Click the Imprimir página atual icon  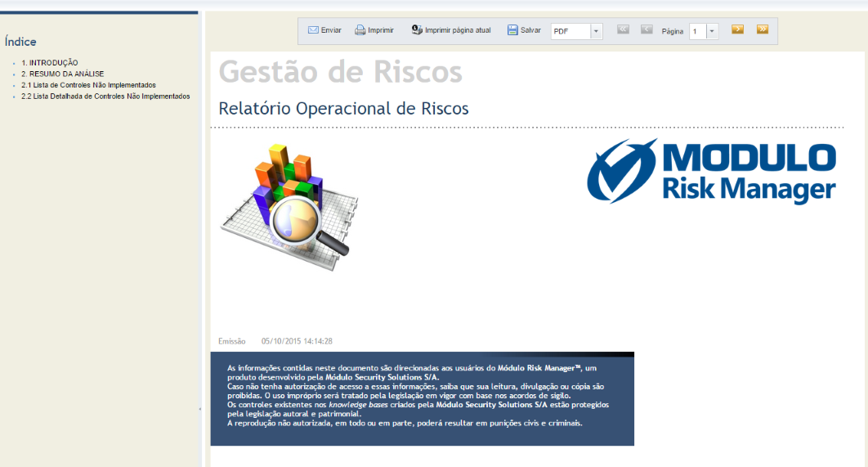pyautogui.click(x=417, y=29)
